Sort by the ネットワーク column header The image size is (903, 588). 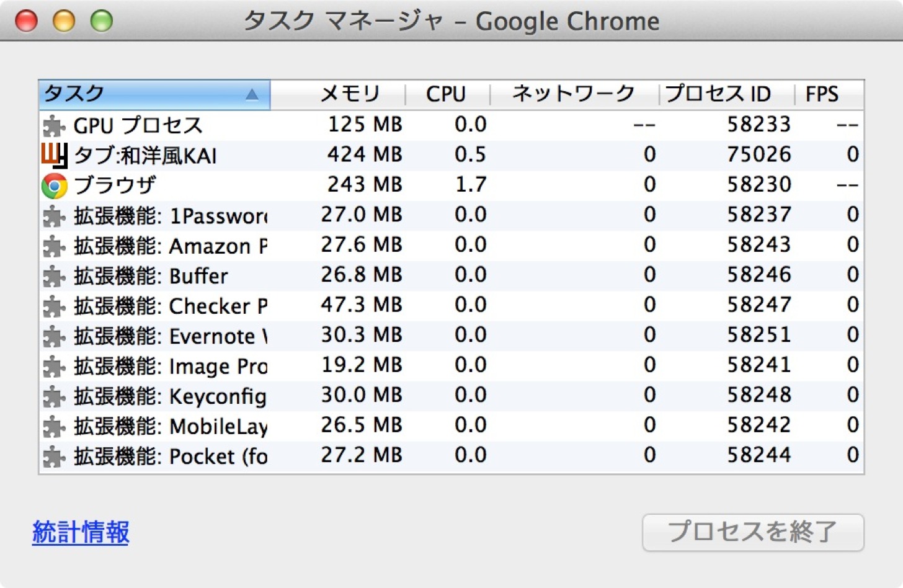click(573, 94)
